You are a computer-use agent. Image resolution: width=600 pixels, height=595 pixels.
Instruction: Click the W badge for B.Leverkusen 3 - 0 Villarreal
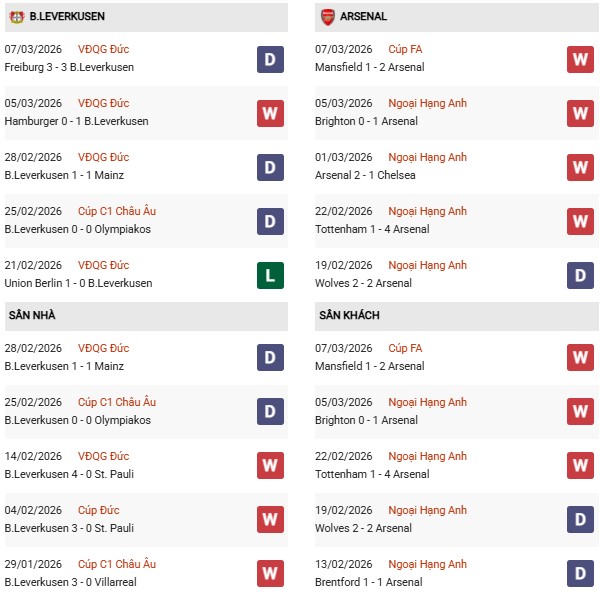(x=270, y=574)
